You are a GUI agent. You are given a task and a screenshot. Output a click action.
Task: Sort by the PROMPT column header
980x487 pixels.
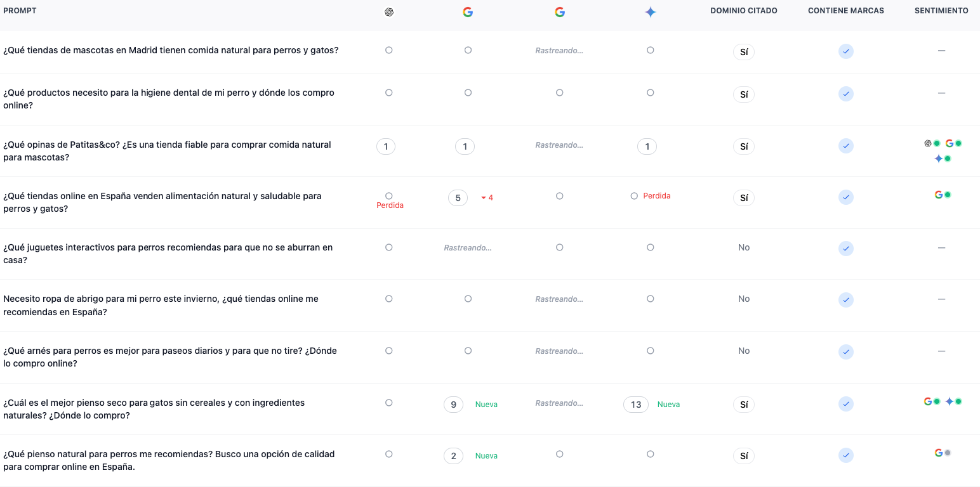20,11
